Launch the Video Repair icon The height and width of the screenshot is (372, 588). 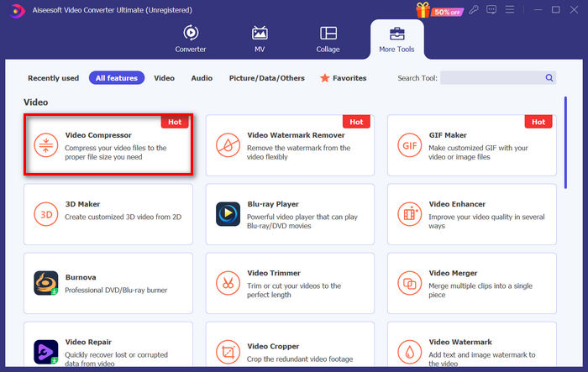click(x=45, y=352)
